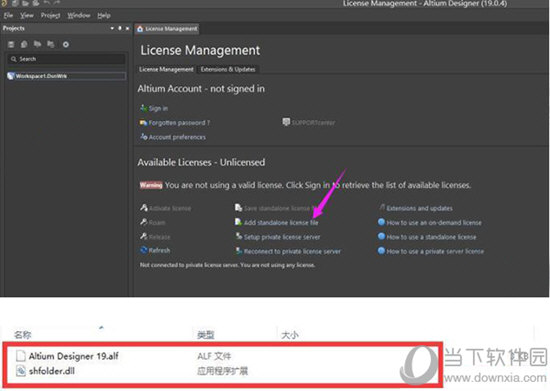Open the Extensions and updates link
Viewport: 550px width, 391px height.
419,208
